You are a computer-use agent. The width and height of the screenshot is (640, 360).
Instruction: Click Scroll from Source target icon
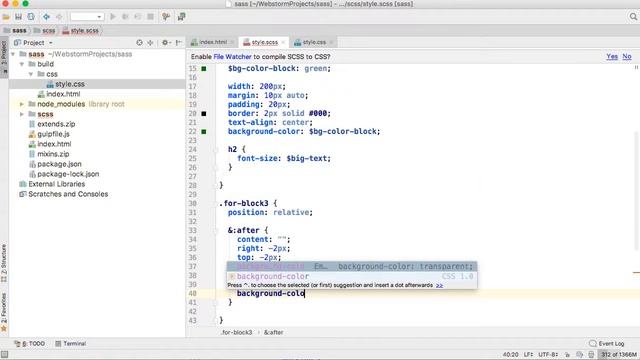140,42
